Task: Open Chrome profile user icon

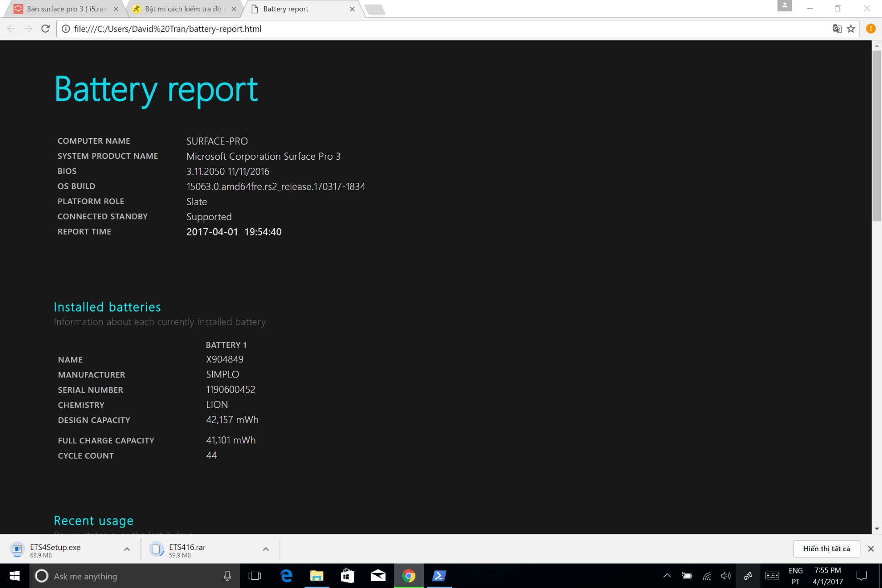Action: point(784,6)
